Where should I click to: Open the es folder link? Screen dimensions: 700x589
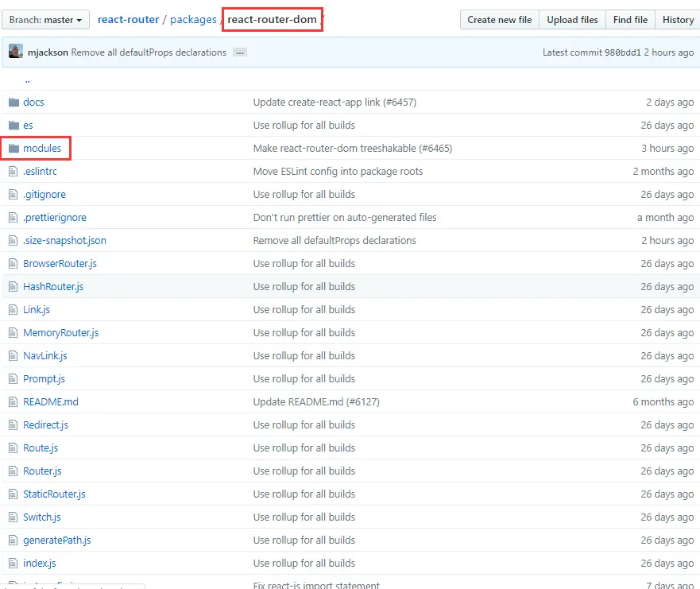28,125
